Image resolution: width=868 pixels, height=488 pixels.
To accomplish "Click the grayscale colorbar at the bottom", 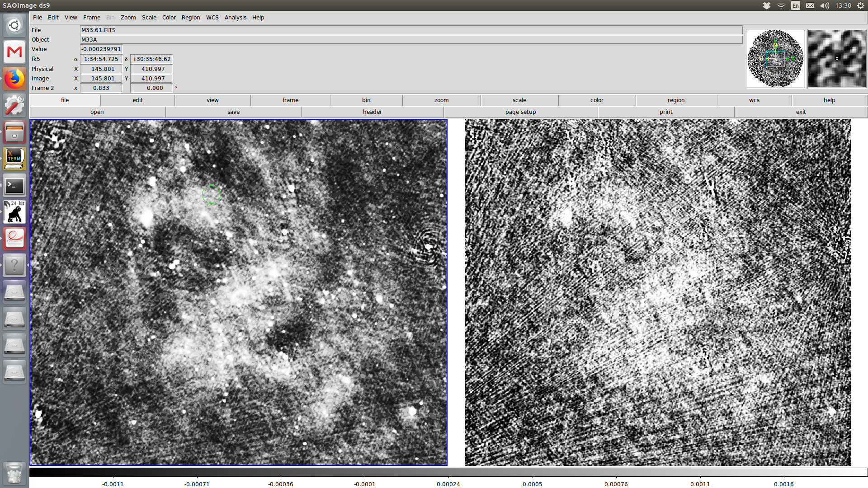I will click(448, 472).
